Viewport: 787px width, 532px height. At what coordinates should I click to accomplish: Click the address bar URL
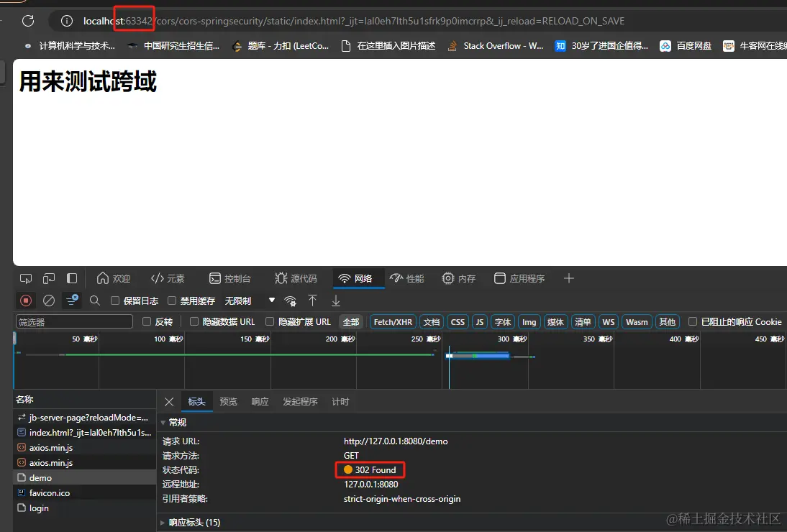click(x=354, y=21)
